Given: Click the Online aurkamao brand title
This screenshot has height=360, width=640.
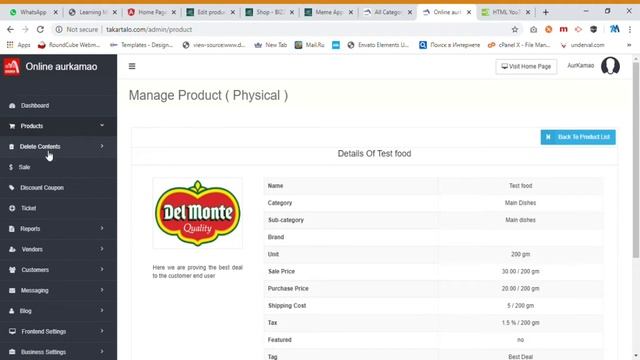Looking at the screenshot, I should click(x=61, y=67).
